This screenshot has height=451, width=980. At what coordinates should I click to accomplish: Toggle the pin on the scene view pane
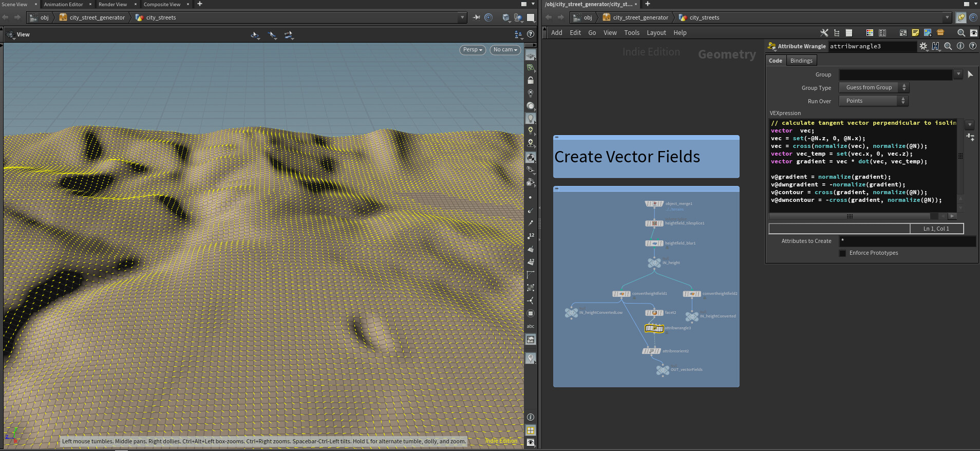(x=477, y=17)
